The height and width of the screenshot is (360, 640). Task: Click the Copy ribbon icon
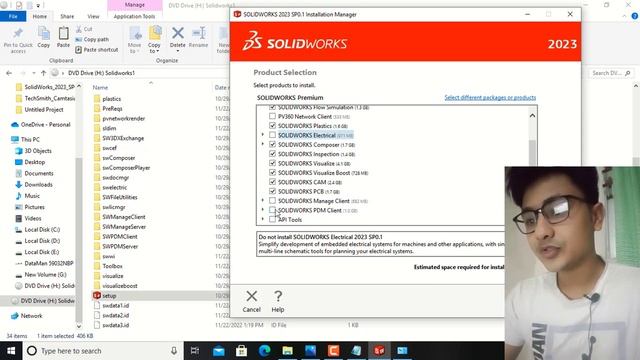coord(44,33)
